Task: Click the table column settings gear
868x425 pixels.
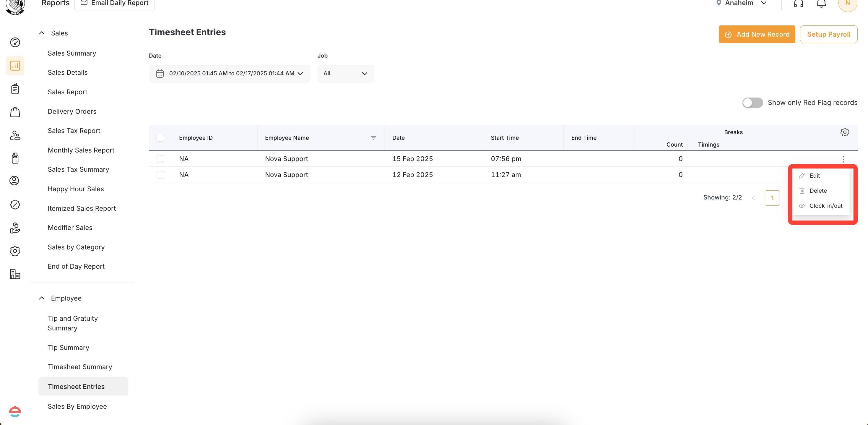Action: (x=844, y=132)
